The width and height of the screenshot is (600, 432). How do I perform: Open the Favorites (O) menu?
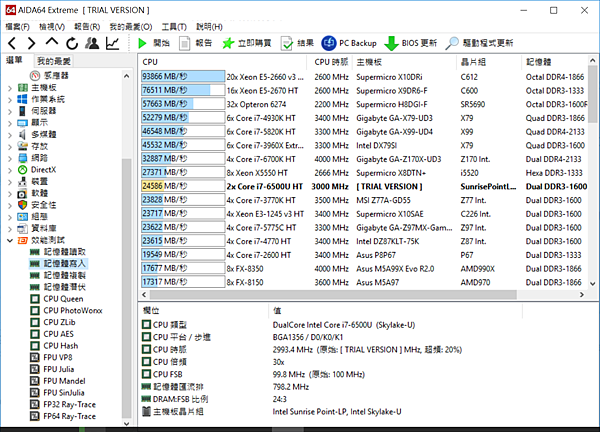point(131,26)
